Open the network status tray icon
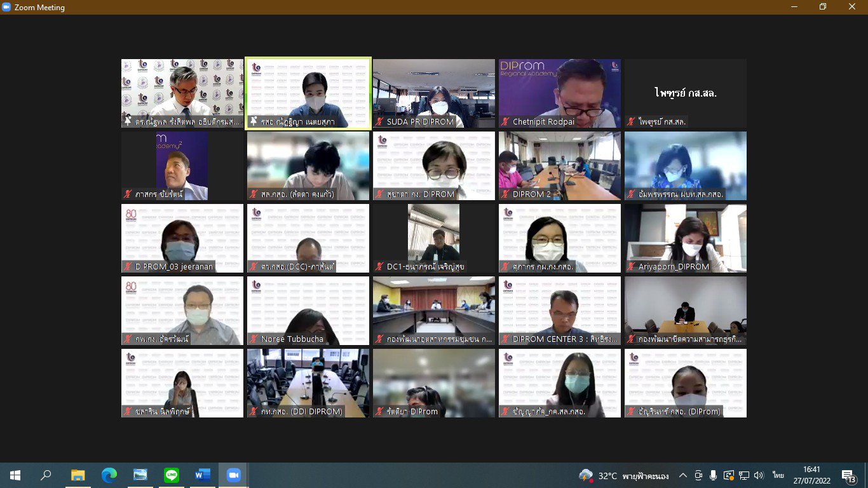The image size is (868, 488). 744,476
